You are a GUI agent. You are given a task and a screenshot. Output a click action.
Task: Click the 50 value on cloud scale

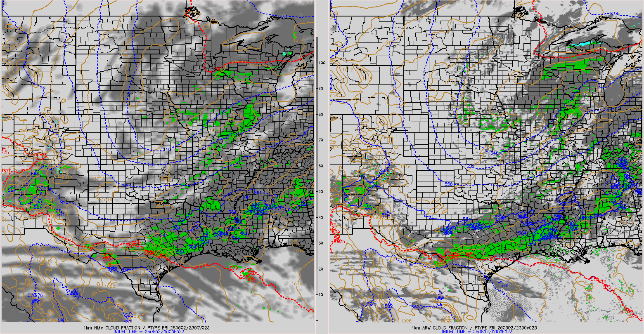321,192
